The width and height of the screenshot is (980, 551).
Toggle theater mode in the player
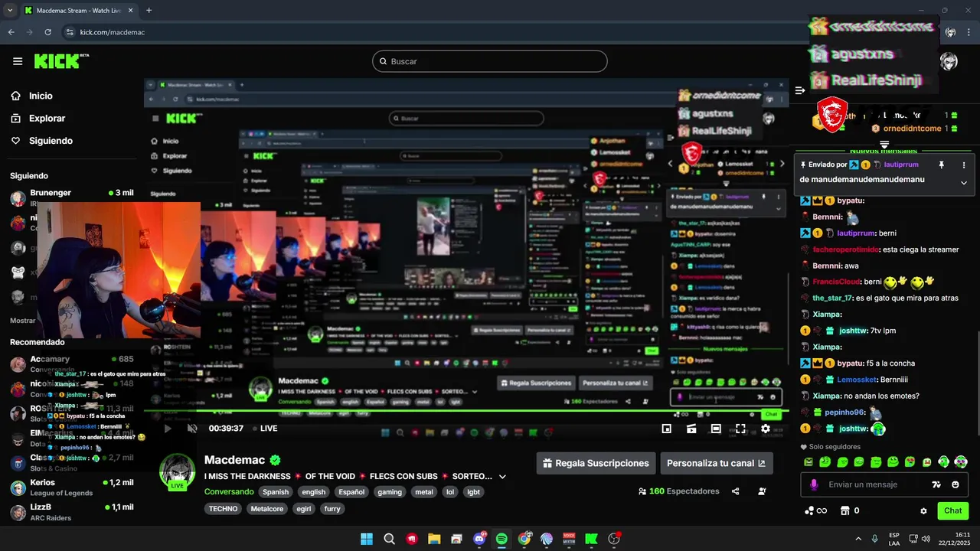(x=716, y=429)
